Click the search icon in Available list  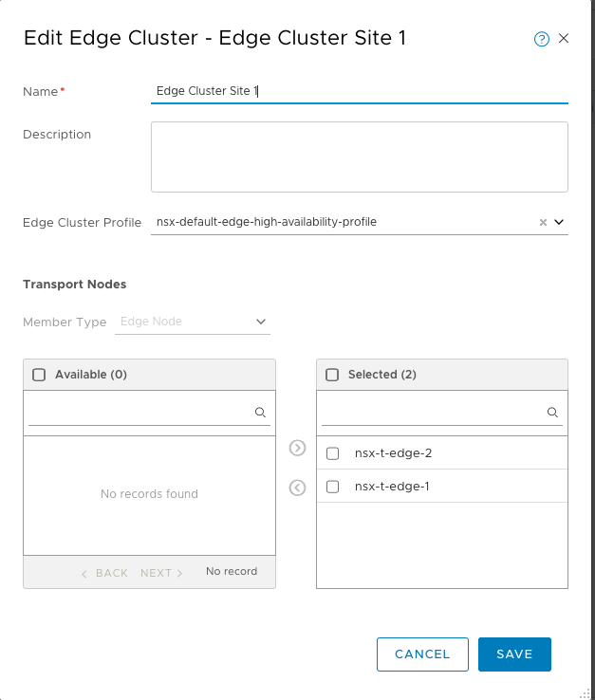pyautogui.click(x=260, y=413)
